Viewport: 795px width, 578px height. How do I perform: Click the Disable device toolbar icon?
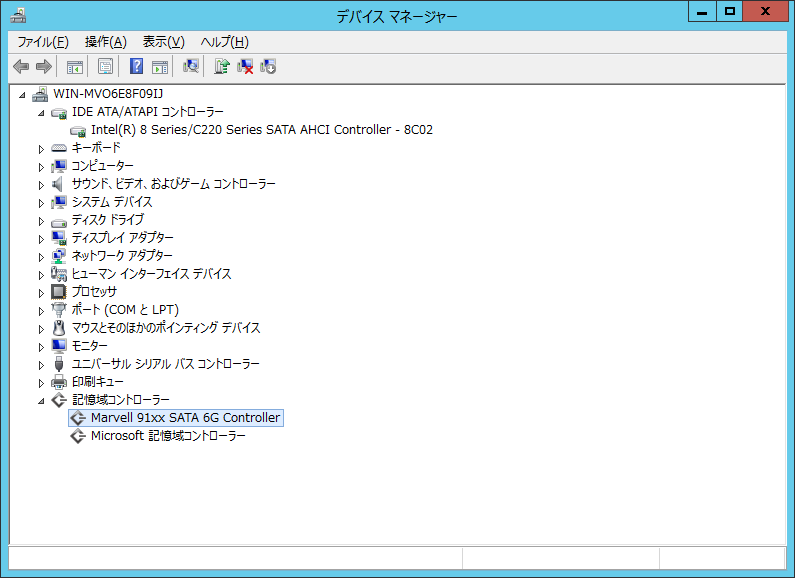point(268,66)
